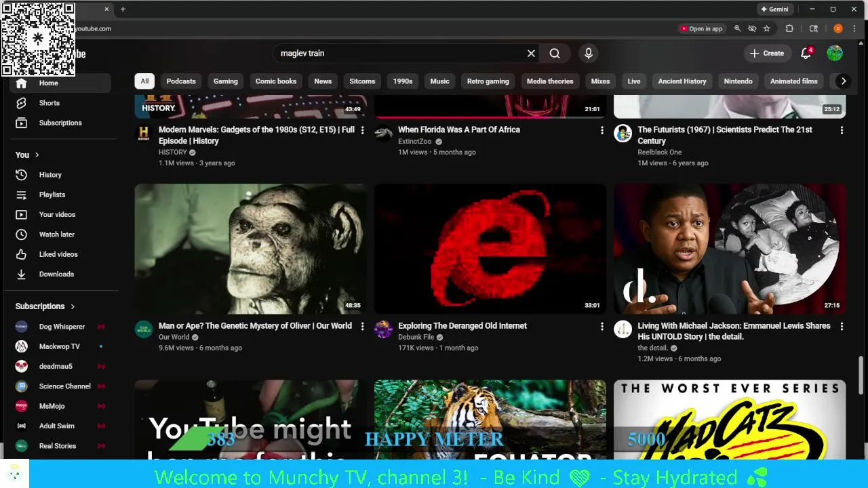
Task: Click the Create button
Action: [x=767, y=54]
